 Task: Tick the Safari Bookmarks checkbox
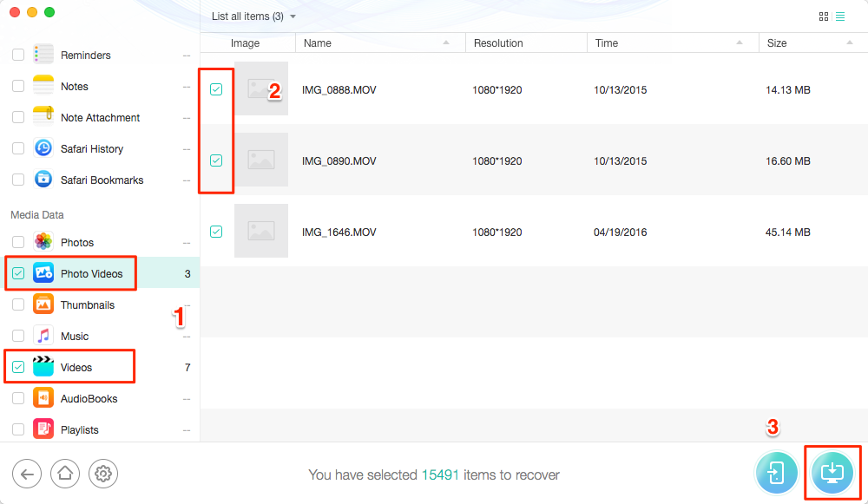coord(18,180)
